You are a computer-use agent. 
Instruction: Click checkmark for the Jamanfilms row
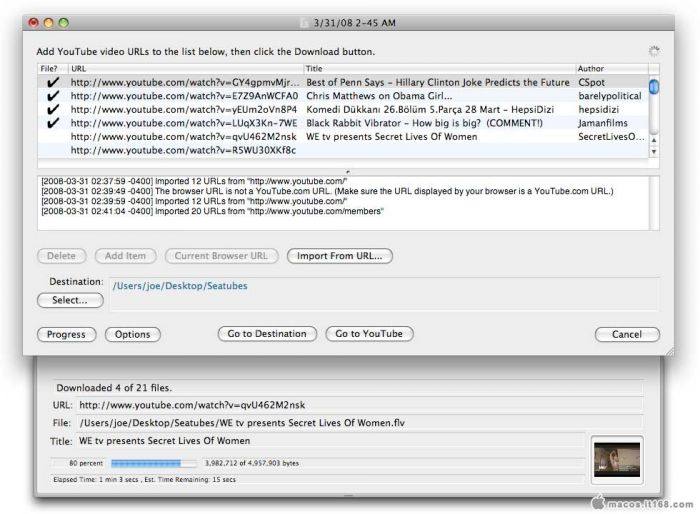coord(53,123)
